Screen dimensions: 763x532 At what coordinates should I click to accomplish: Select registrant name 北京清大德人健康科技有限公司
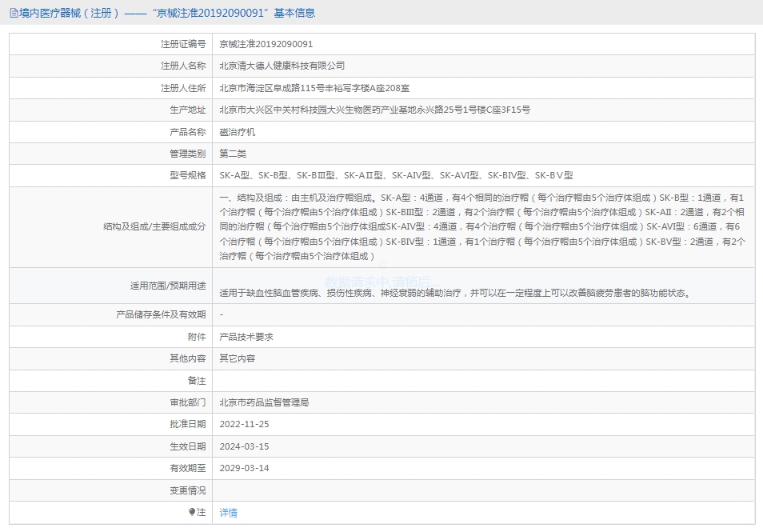pyautogui.click(x=282, y=66)
